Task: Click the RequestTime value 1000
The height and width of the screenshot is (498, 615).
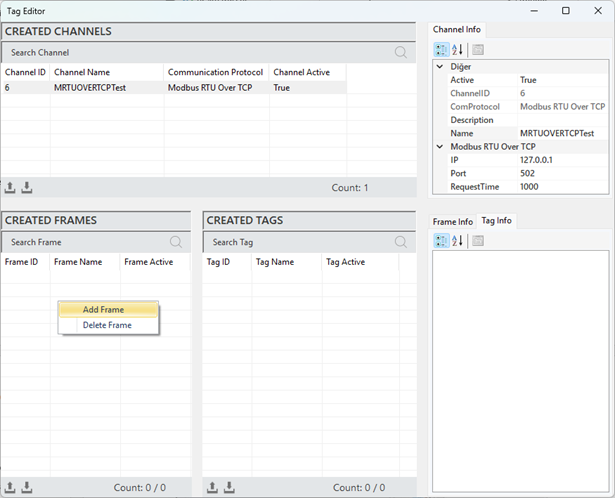Action: tap(562, 187)
